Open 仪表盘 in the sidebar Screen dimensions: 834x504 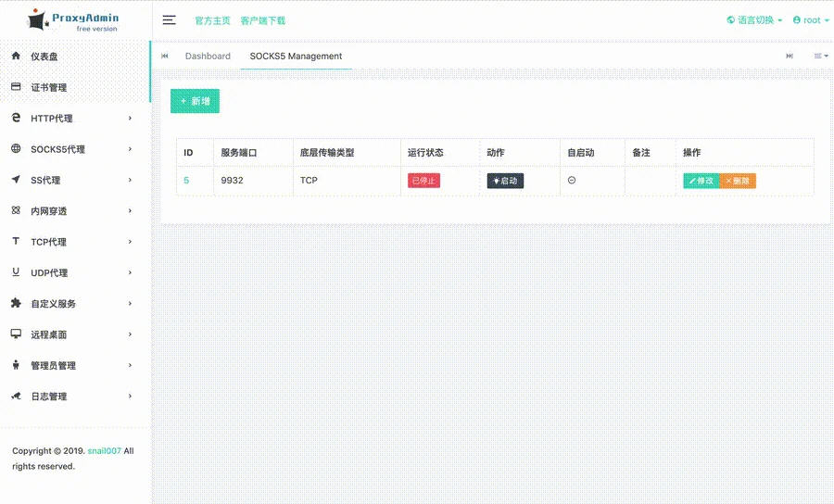pyautogui.click(x=74, y=56)
